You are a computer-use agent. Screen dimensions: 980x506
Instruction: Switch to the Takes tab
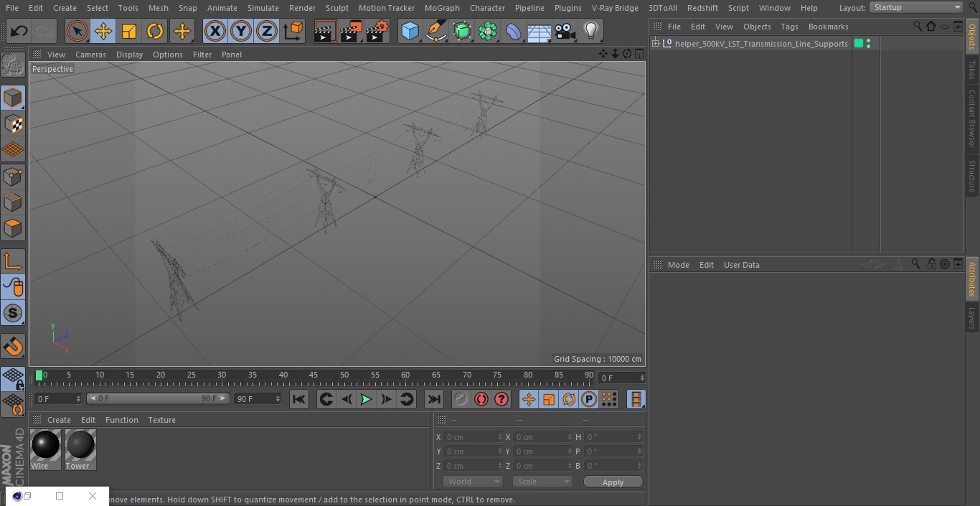[972, 70]
